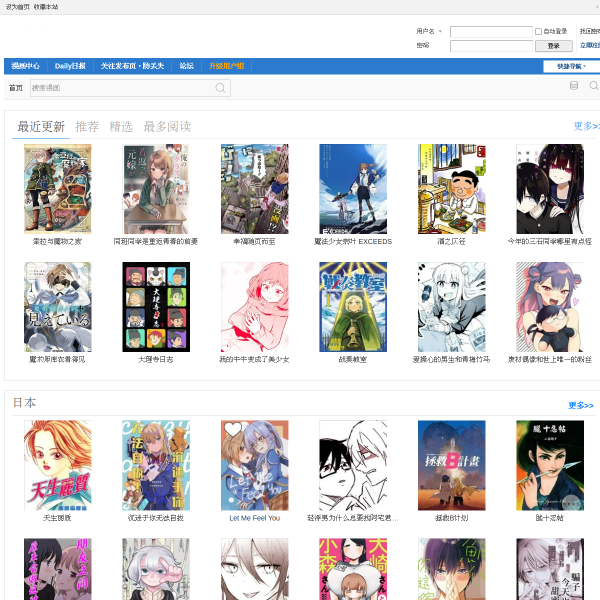
Task: Click the 登录 login button
Action: (x=553, y=46)
